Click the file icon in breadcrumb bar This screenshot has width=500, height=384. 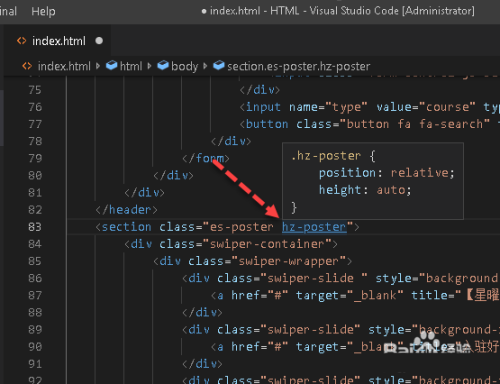[x=27, y=66]
